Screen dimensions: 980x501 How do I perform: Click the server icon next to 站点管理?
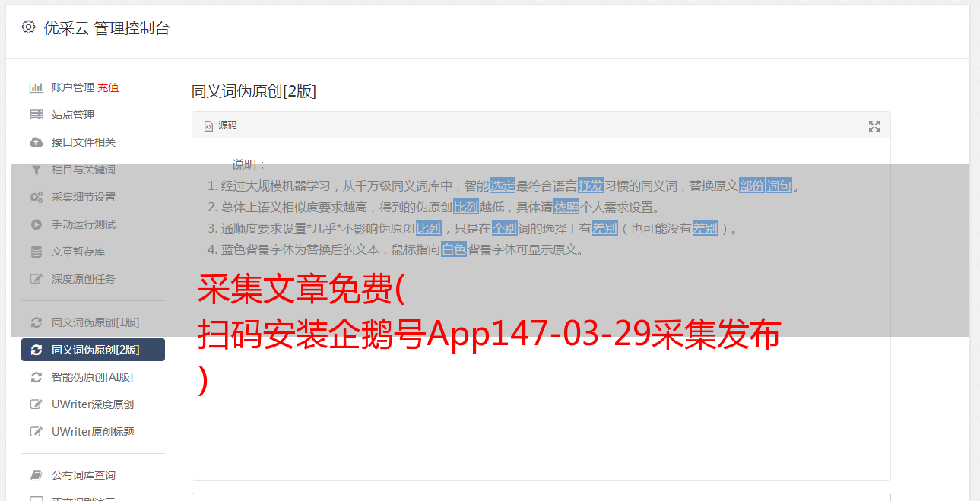click(x=36, y=115)
